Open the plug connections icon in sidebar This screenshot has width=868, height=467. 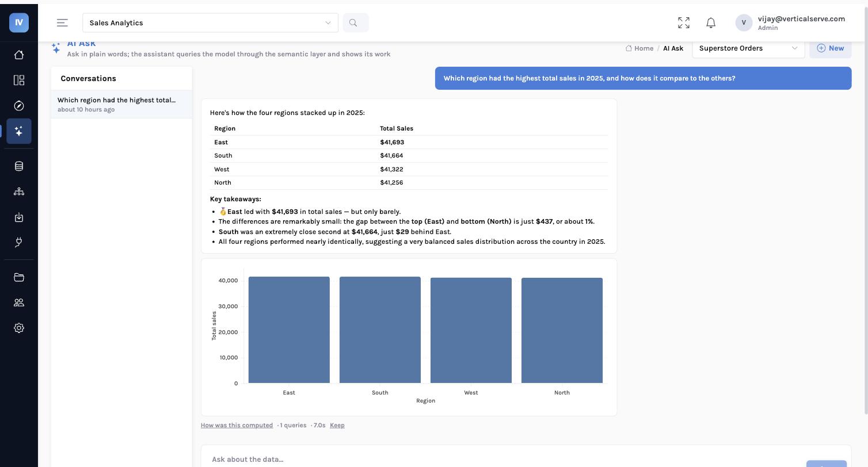[x=19, y=243]
